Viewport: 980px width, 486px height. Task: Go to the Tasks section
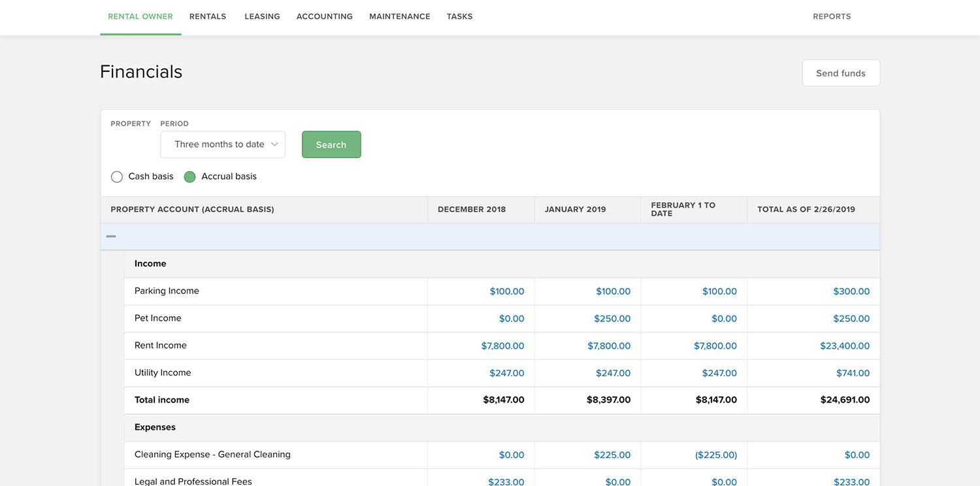click(x=460, y=16)
